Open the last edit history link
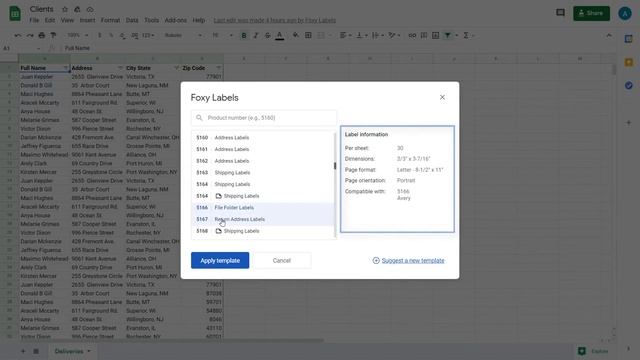Screen dimensions: 640x360 click(275, 20)
